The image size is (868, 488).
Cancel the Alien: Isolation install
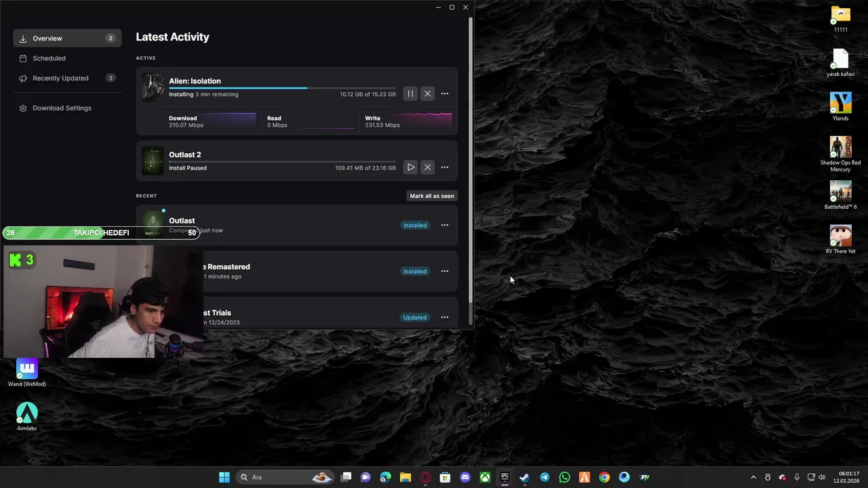[x=427, y=94]
